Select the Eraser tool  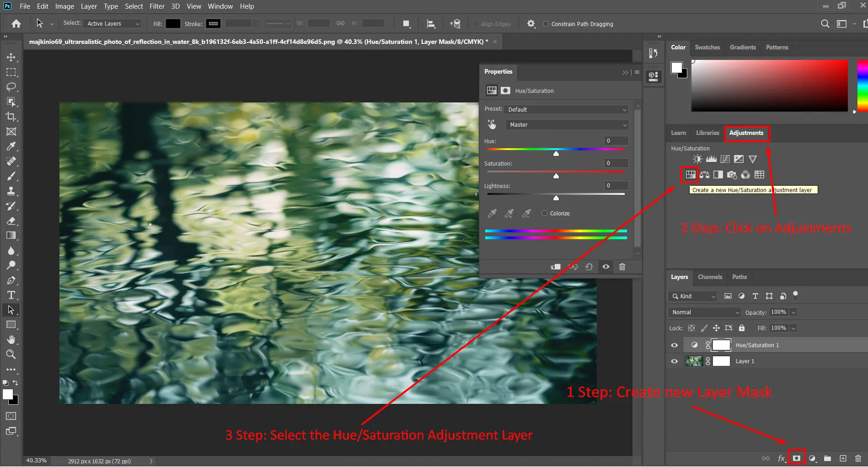[x=11, y=221]
